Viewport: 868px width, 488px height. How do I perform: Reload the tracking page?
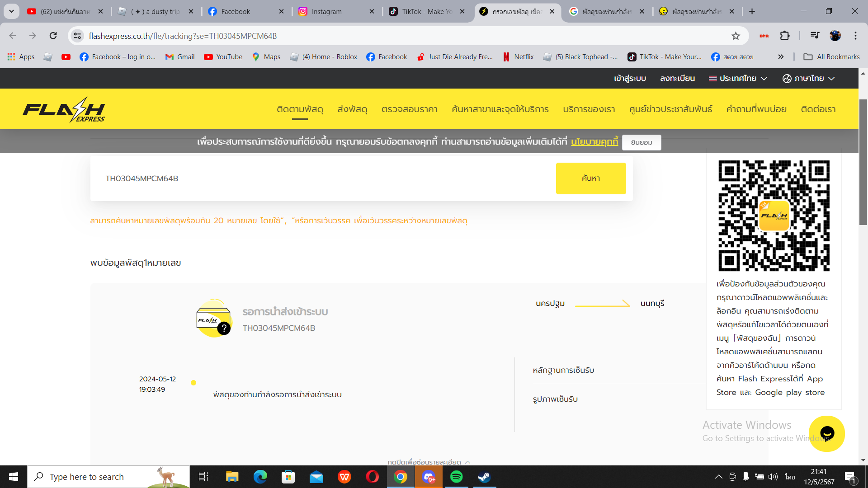(x=53, y=36)
